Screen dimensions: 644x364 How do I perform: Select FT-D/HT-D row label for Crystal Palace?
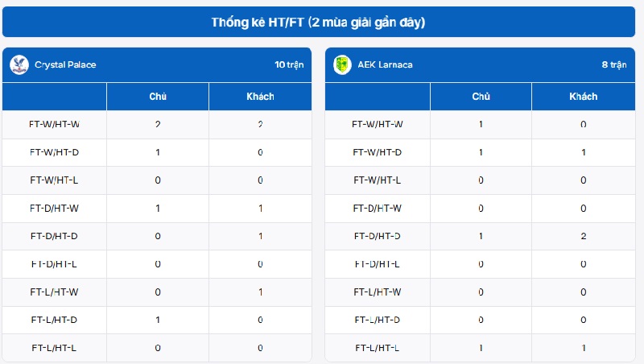(x=54, y=236)
